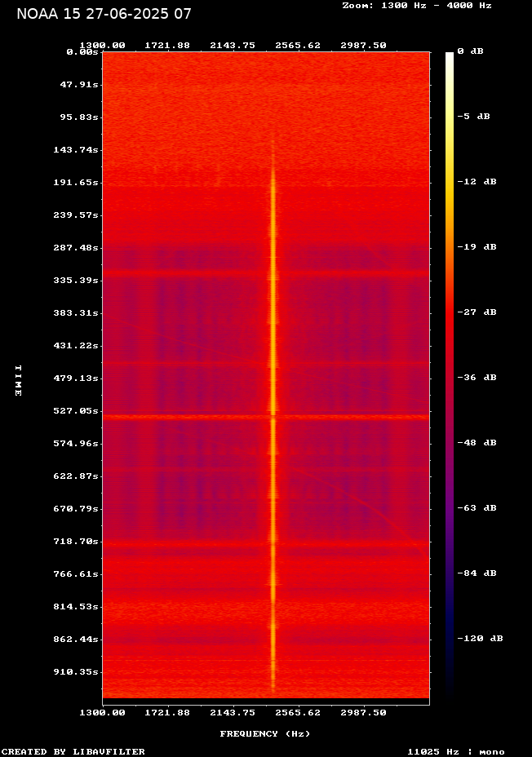Image resolution: width=532 pixels, height=757 pixels.
Task: Click the title text NOAA 15 27-06-2025 07
Action: point(104,14)
